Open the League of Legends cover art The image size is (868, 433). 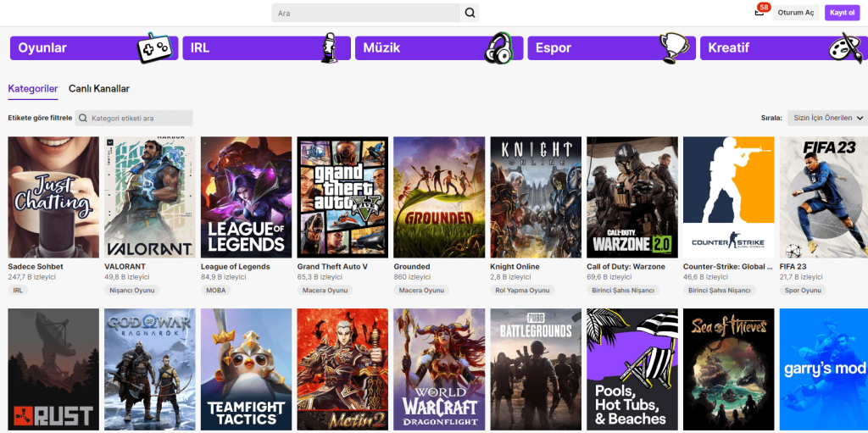pos(247,197)
